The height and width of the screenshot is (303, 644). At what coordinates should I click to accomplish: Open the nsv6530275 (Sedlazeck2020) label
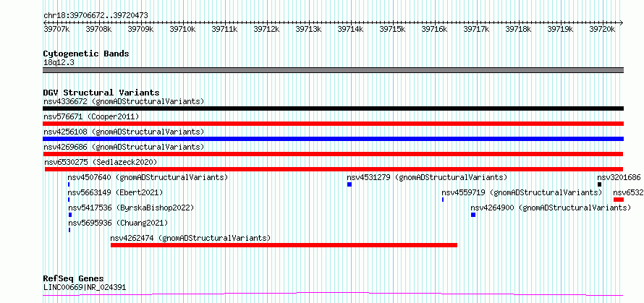(x=101, y=162)
